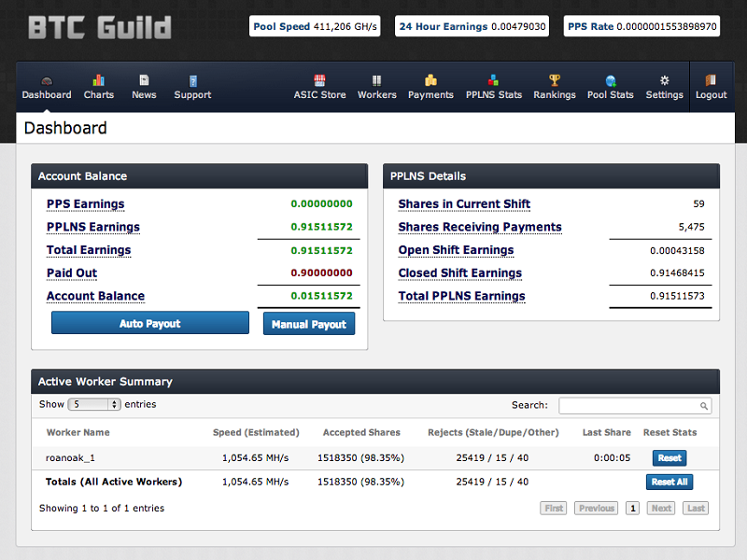Sort by Accepted Shares column header

[x=361, y=432]
